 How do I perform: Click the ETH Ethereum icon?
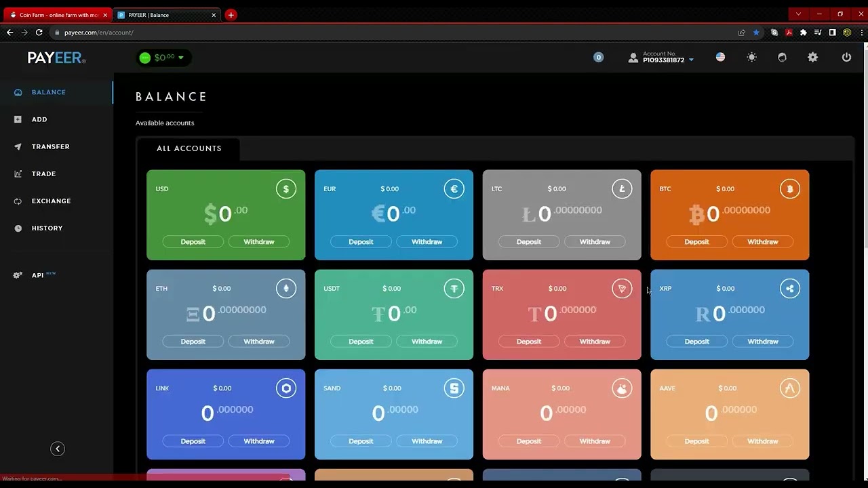pyautogui.click(x=286, y=289)
